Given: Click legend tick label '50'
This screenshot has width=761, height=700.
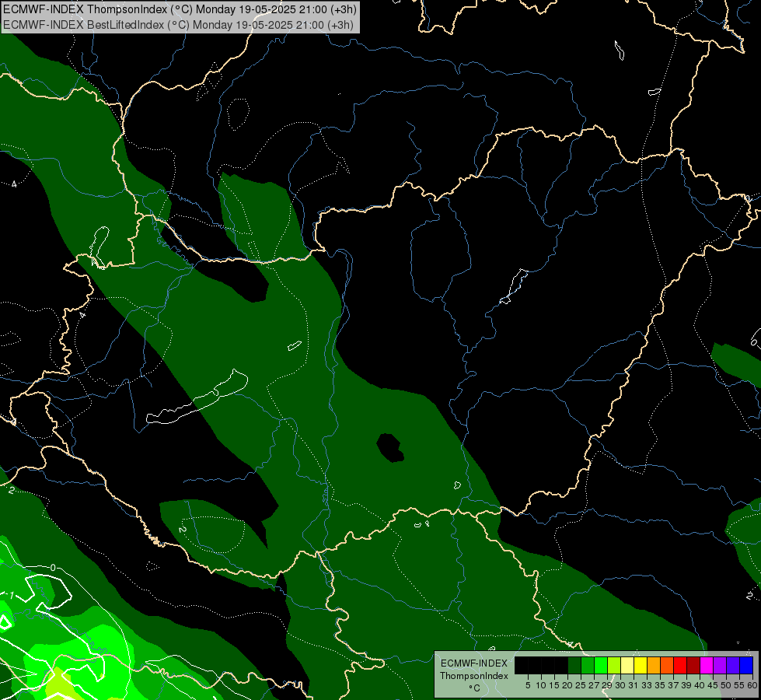Looking at the screenshot, I should tap(726, 685).
